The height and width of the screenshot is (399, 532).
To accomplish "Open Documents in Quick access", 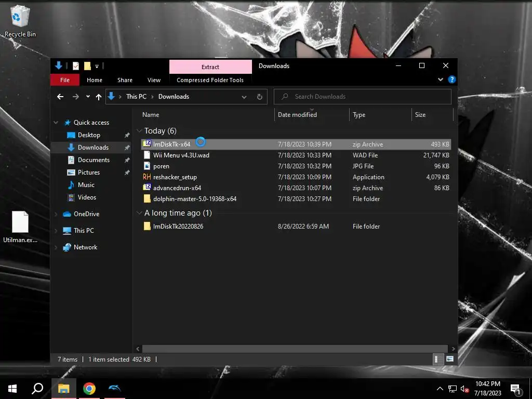I will click(x=94, y=160).
